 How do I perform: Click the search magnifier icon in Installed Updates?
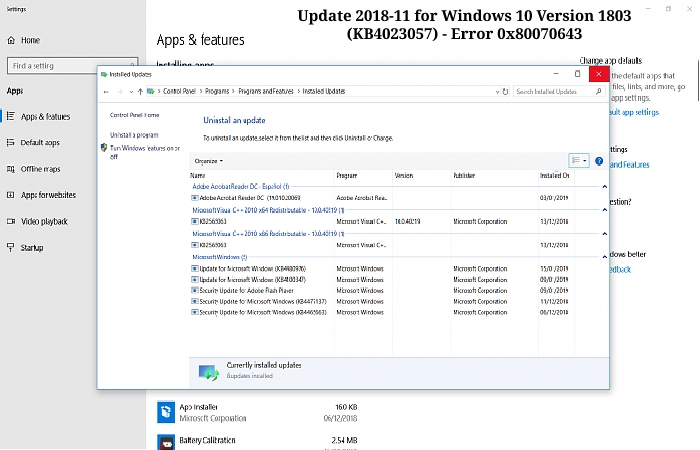599,91
